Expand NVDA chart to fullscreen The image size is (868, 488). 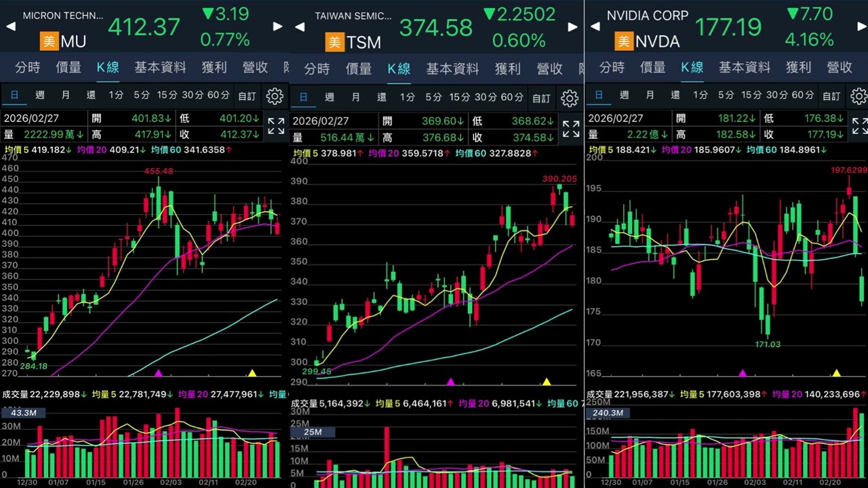860,125
